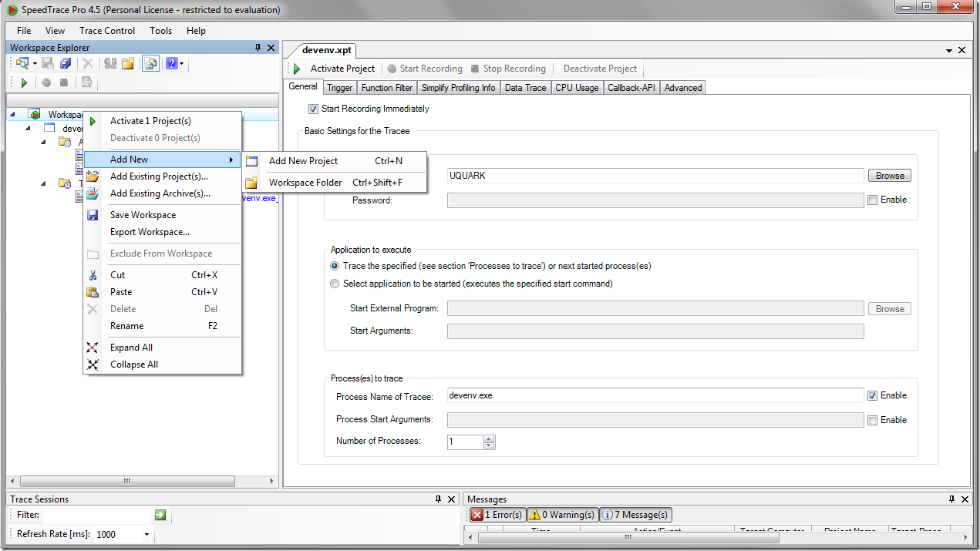Viewport: 980px width, 551px height.
Task: Click Activate Project button
Action: click(x=342, y=69)
